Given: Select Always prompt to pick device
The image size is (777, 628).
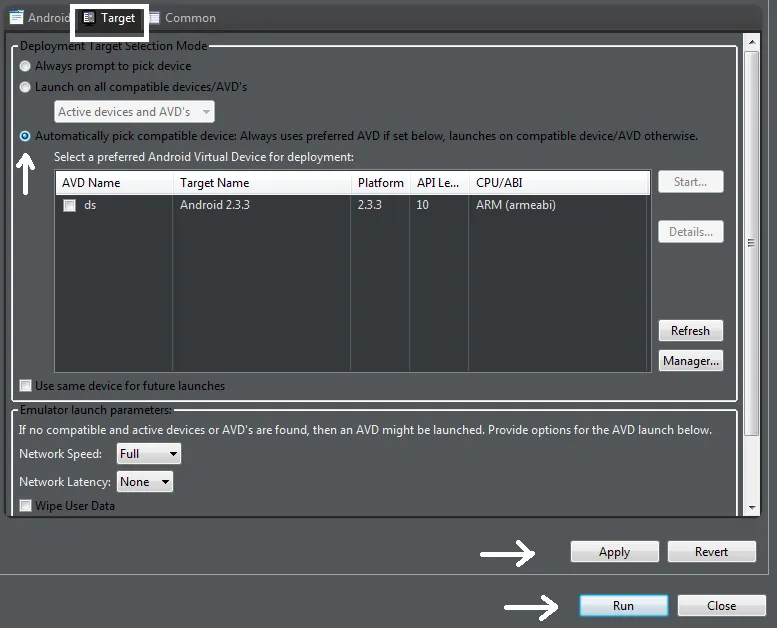Looking at the screenshot, I should pyautogui.click(x=25, y=66).
